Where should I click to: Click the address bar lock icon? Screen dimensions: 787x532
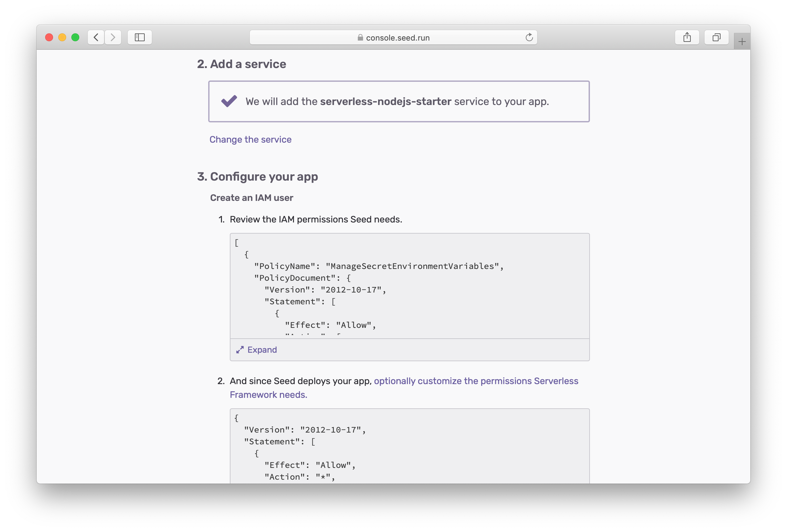coord(360,38)
